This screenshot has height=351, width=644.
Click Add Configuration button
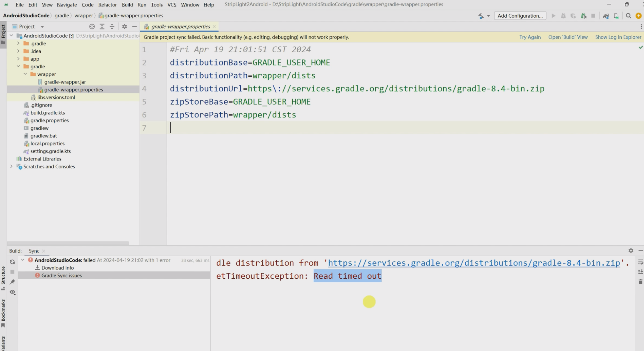[520, 16]
